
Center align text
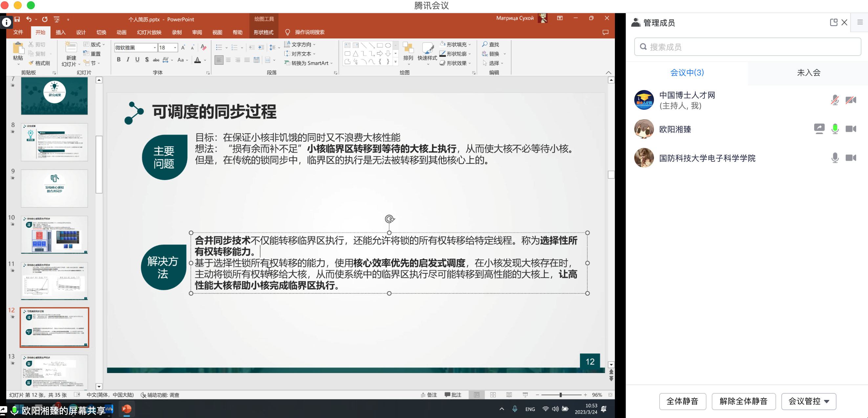tap(228, 60)
